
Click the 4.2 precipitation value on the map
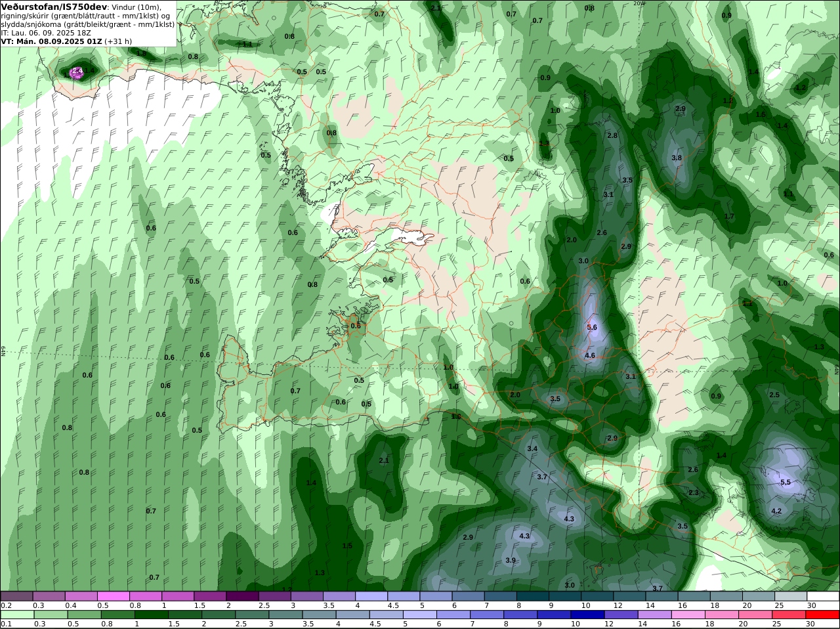point(776,511)
